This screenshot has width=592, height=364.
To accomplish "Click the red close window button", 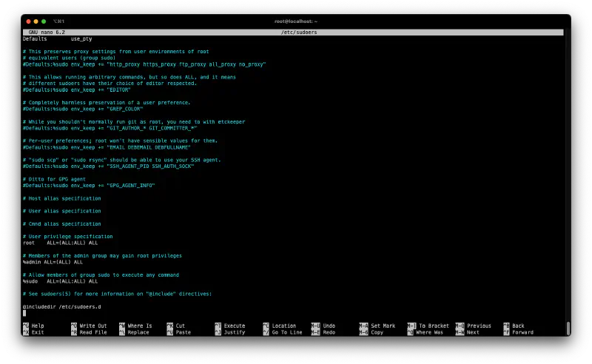I will tap(28, 21).
